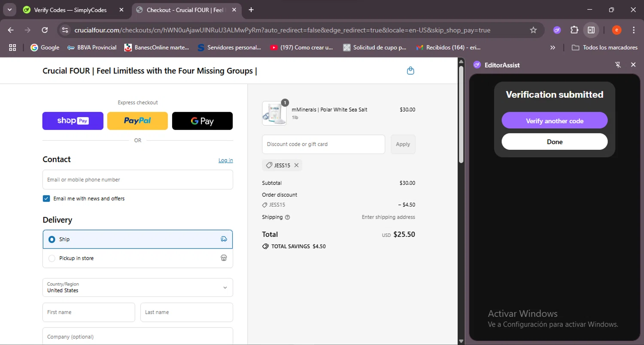Click the EditorAssist panel logo icon
The height and width of the screenshot is (345, 644).
coord(477,65)
